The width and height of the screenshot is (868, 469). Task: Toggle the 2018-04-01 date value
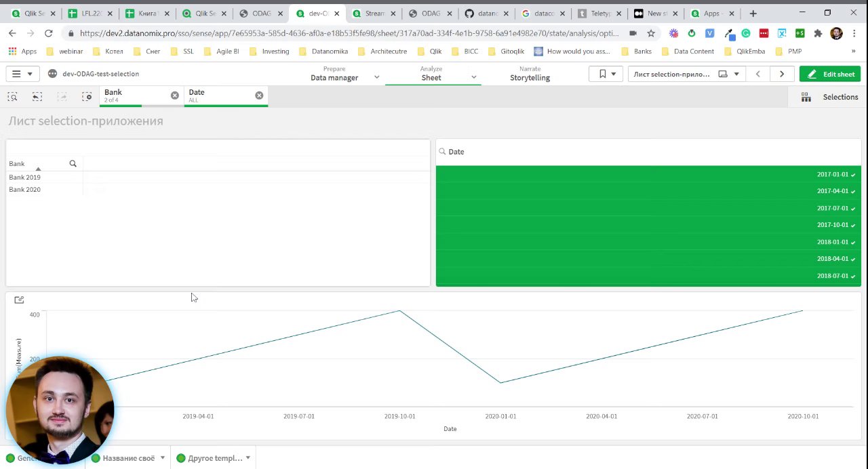(648, 259)
